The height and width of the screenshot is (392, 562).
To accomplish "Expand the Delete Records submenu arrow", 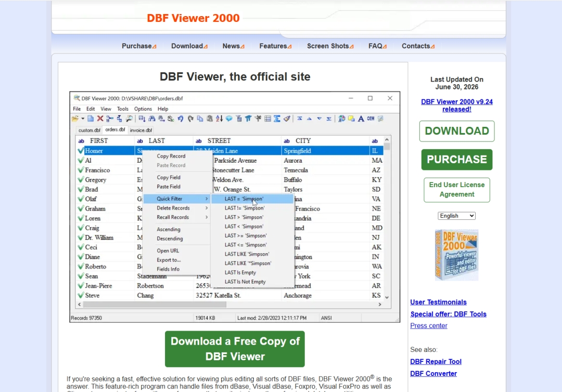I will pyautogui.click(x=207, y=208).
